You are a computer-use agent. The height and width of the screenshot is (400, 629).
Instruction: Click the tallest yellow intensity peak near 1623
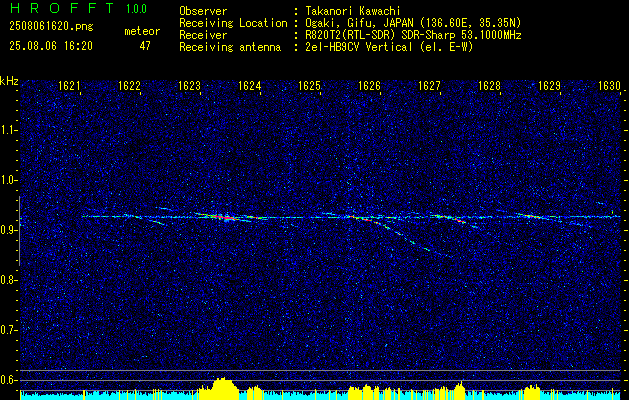click(x=225, y=387)
